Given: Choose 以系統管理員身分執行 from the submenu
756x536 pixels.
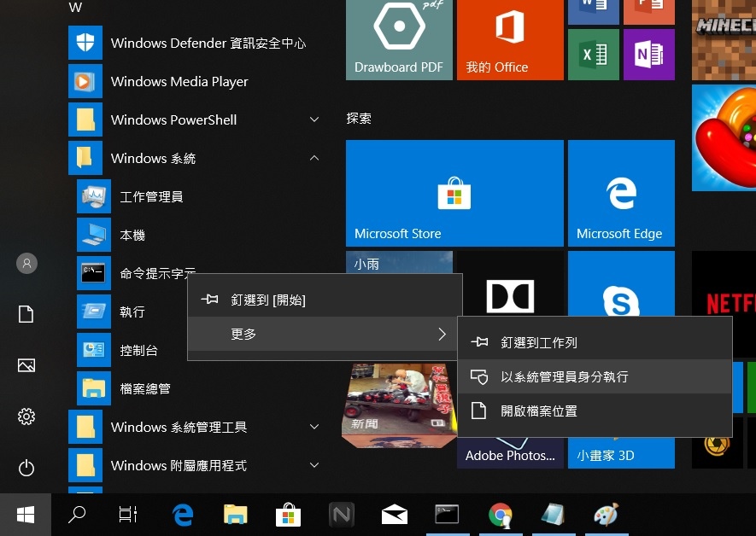Looking at the screenshot, I should click(x=595, y=376).
